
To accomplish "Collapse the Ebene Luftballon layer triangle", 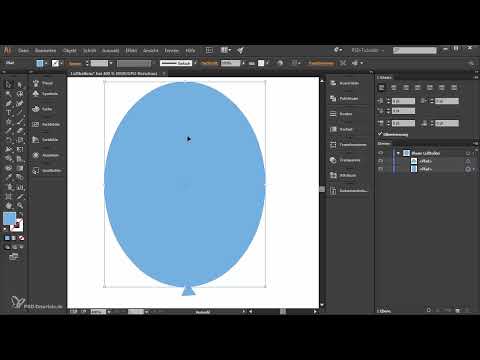I will [x=398, y=153].
